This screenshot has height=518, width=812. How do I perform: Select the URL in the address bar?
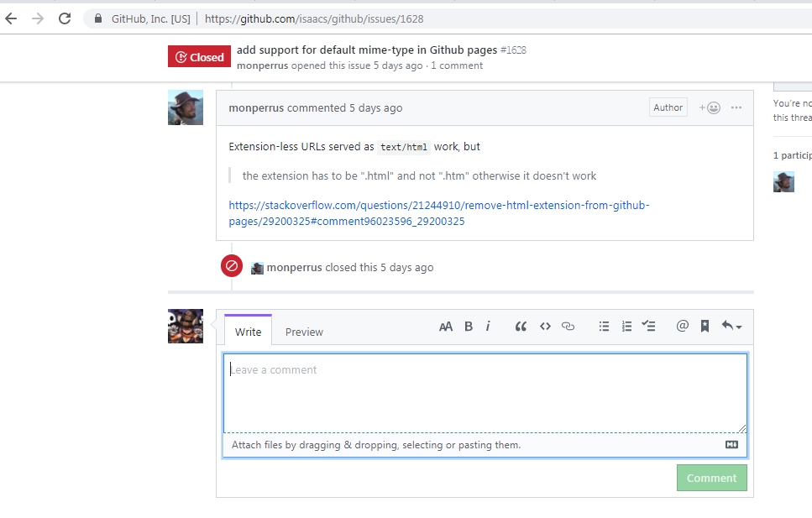(x=314, y=19)
